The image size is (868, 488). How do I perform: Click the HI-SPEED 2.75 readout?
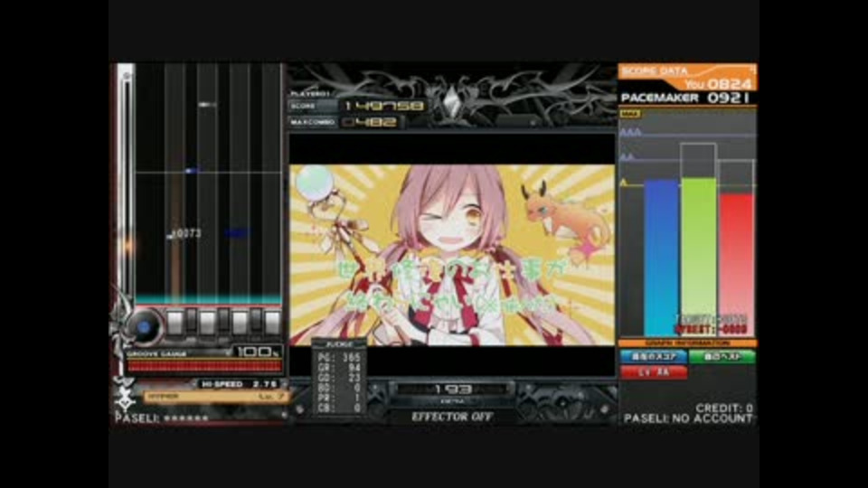241,384
